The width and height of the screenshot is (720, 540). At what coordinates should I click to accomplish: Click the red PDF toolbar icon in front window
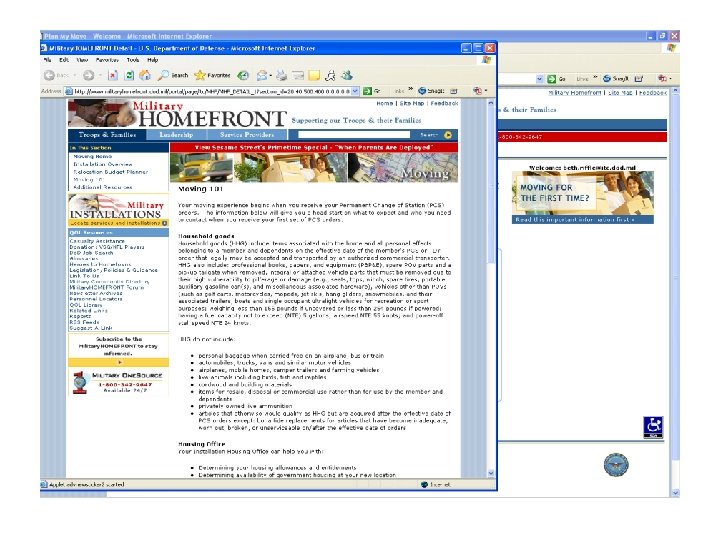[478, 91]
